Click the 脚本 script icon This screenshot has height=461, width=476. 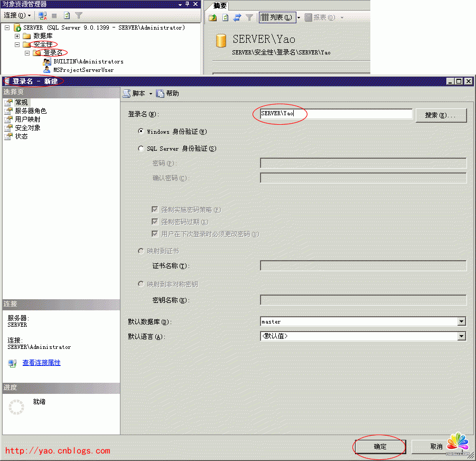(127, 94)
